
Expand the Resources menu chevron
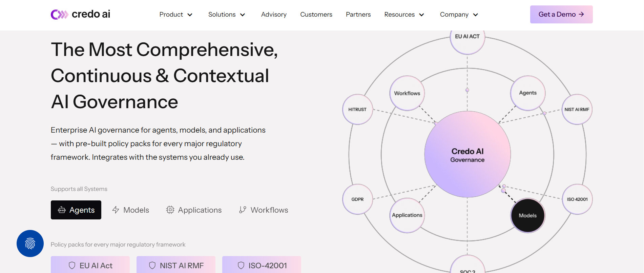pyautogui.click(x=422, y=15)
